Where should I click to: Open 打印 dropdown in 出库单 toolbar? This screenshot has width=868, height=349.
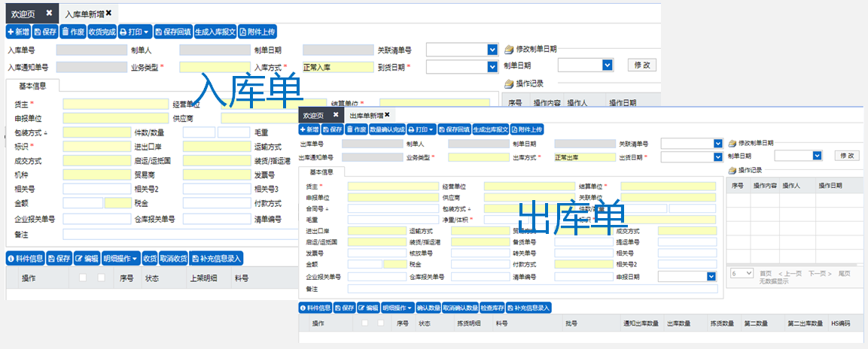[422, 129]
